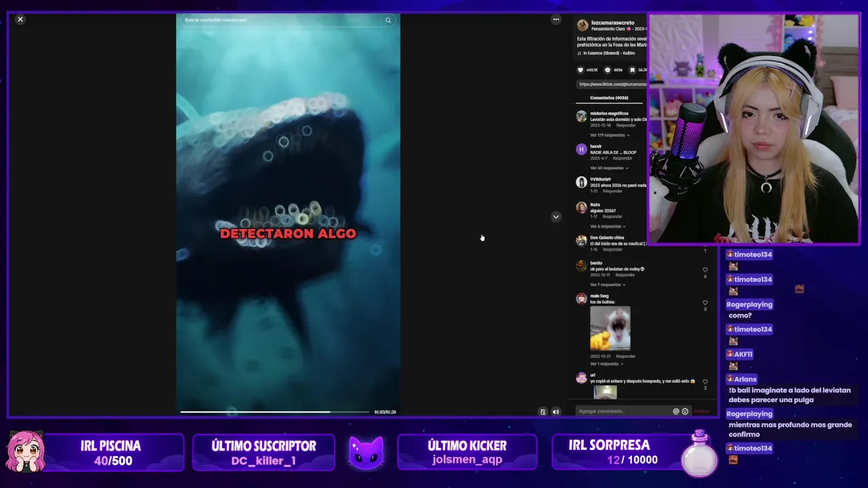868x488 pixels.
Task: Open uri's commenter avatar
Action: click(581, 378)
